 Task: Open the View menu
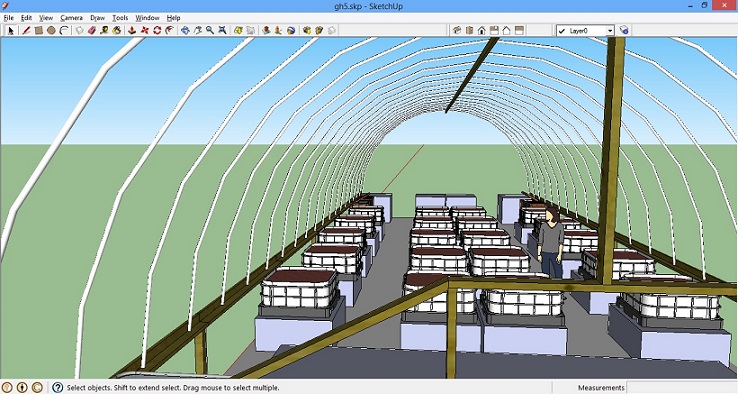pyautogui.click(x=46, y=18)
